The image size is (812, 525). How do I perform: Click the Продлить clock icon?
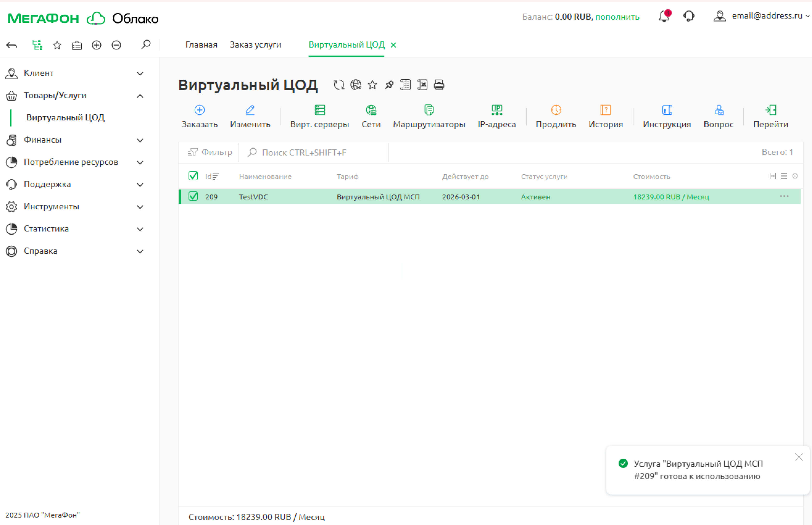click(x=556, y=110)
